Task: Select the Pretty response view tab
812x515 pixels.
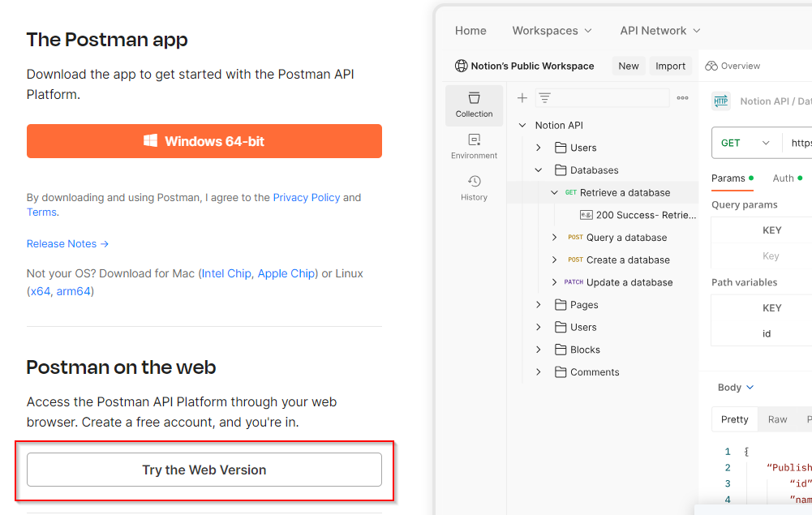Action: [x=734, y=419]
